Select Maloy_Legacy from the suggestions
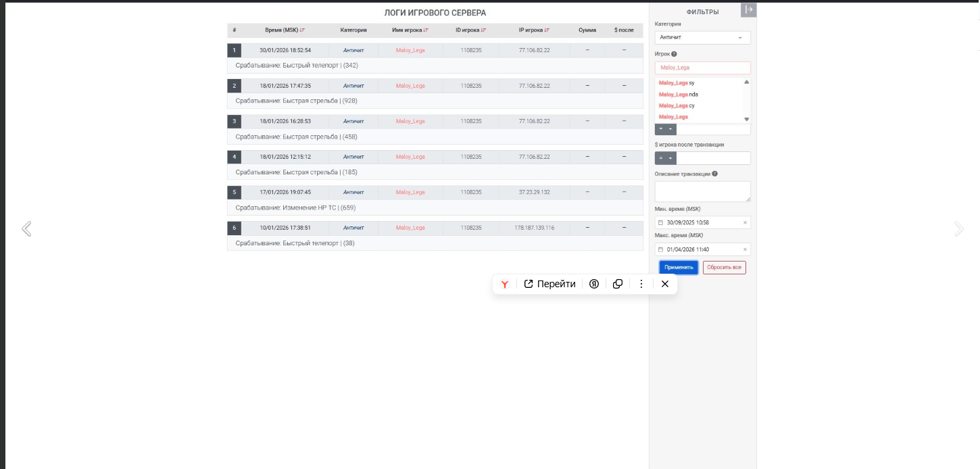980x469 pixels. 677,106
